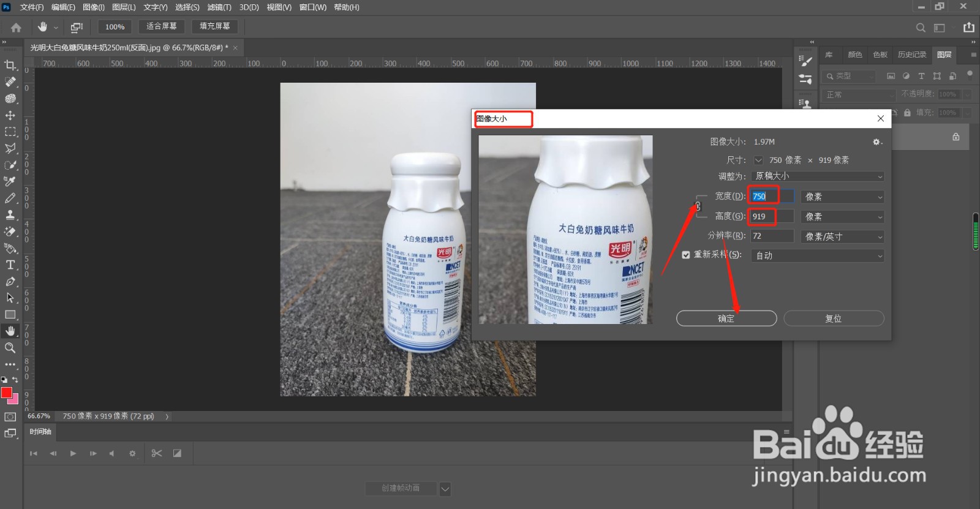Select the Hand tool in the toolbox
The image size is (980, 509).
click(10, 331)
